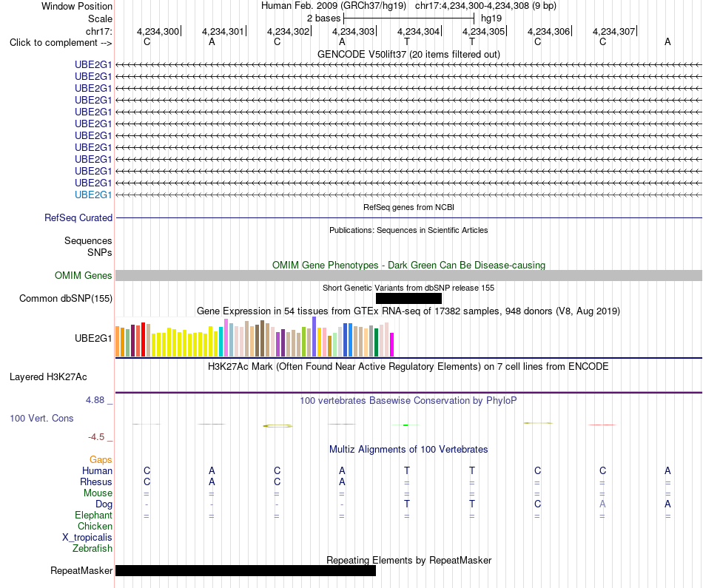Click the black RepeatMasker element block
703x588 pixels.
coord(245,570)
